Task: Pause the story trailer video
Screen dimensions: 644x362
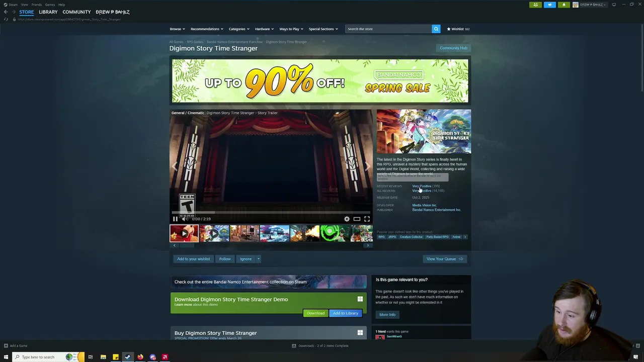Action: coord(175,219)
